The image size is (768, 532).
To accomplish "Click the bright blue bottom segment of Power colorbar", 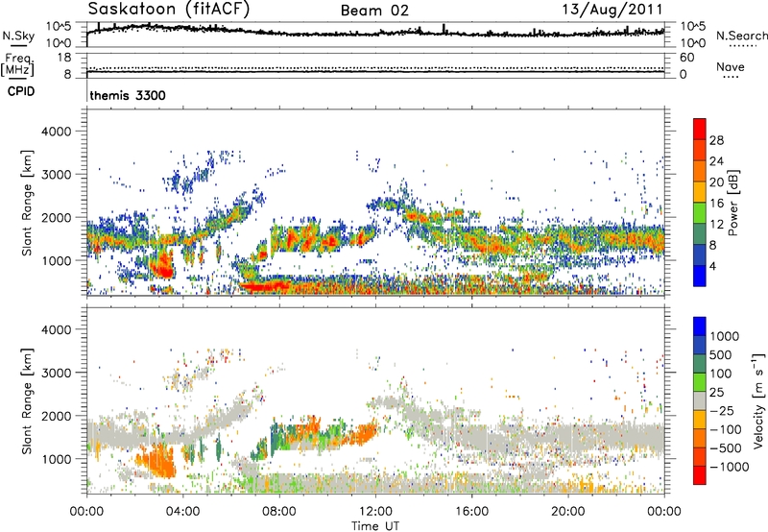I will 700,276.
